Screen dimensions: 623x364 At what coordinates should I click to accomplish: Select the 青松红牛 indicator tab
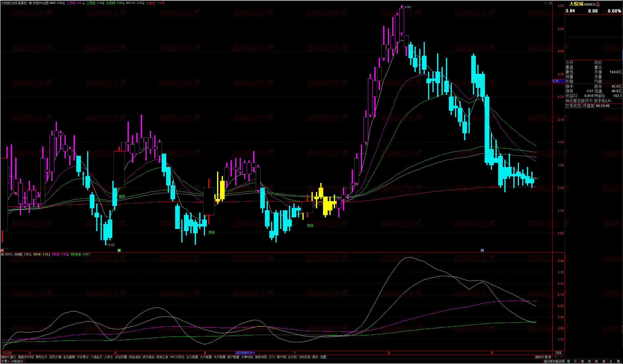(x=41, y=357)
